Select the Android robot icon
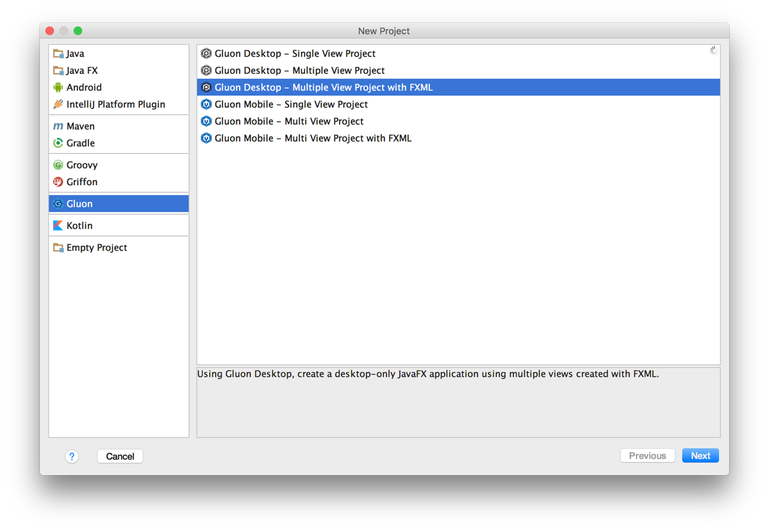This screenshot has height=532, width=769. [x=58, y=87]
